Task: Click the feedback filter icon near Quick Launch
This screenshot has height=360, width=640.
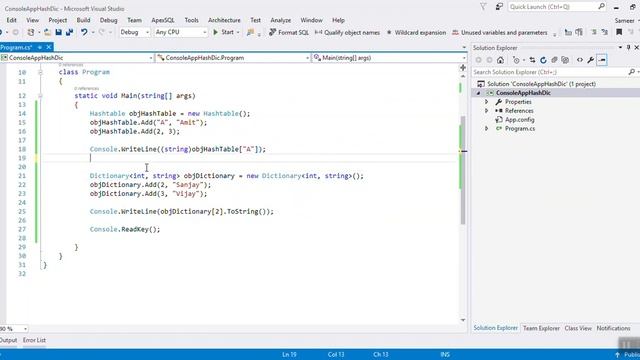Action: tap(483, 7)
